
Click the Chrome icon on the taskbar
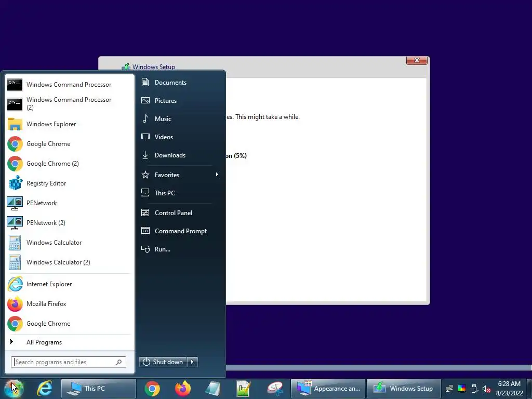152,389
